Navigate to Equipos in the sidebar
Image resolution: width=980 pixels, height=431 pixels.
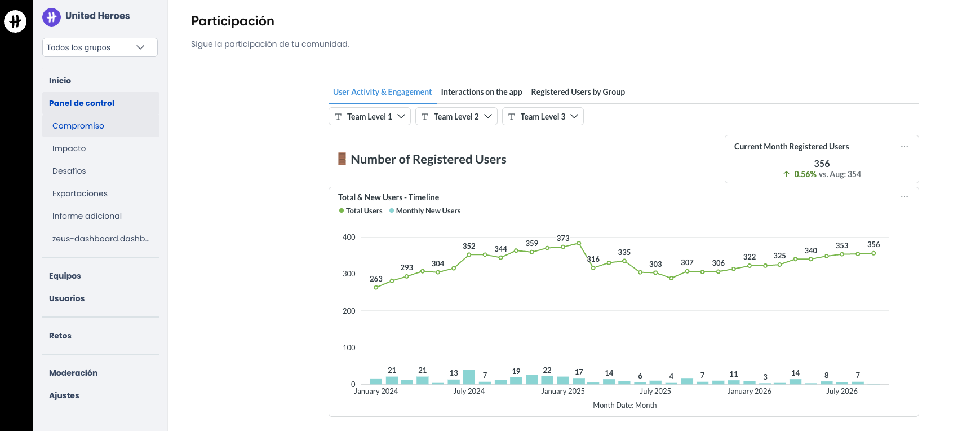65,276
